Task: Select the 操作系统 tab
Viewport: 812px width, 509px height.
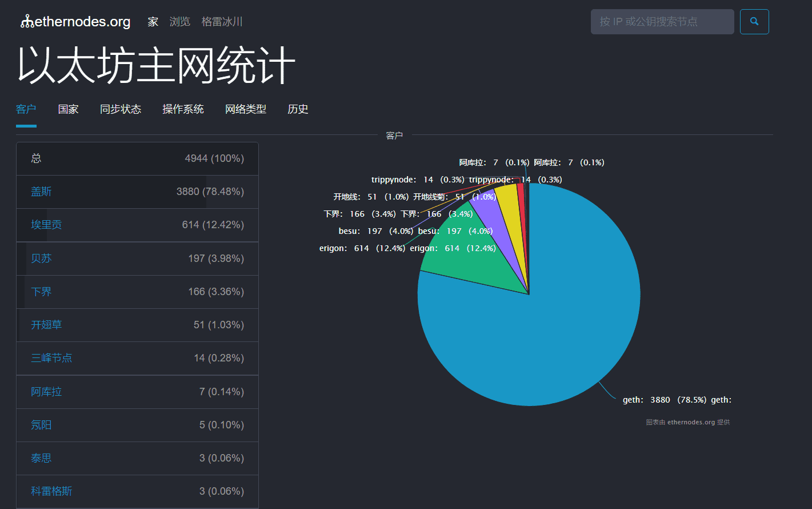Action: click(x=183, y=109)
